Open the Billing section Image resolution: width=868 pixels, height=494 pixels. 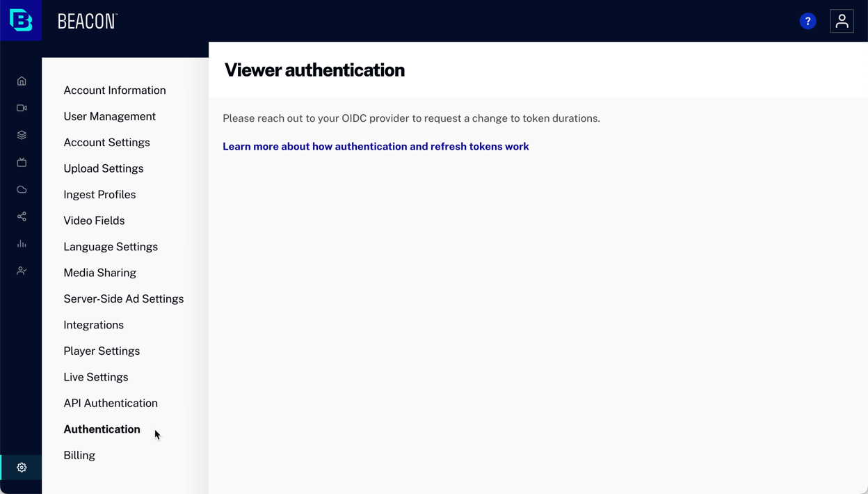pos(79,456)
